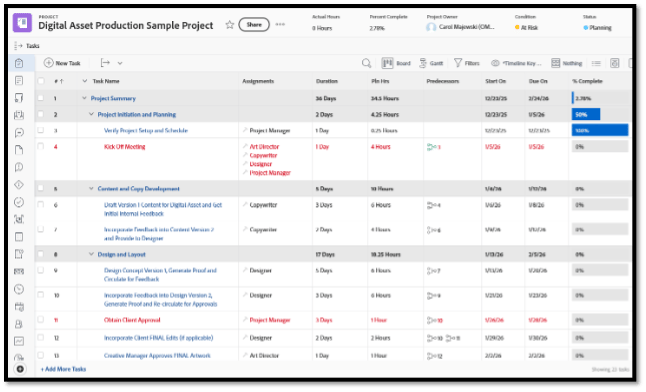Image resolution: width=646 pixels, height=392 pixels.
Task: Sort by the Start On column header
Action: [495, 81]
